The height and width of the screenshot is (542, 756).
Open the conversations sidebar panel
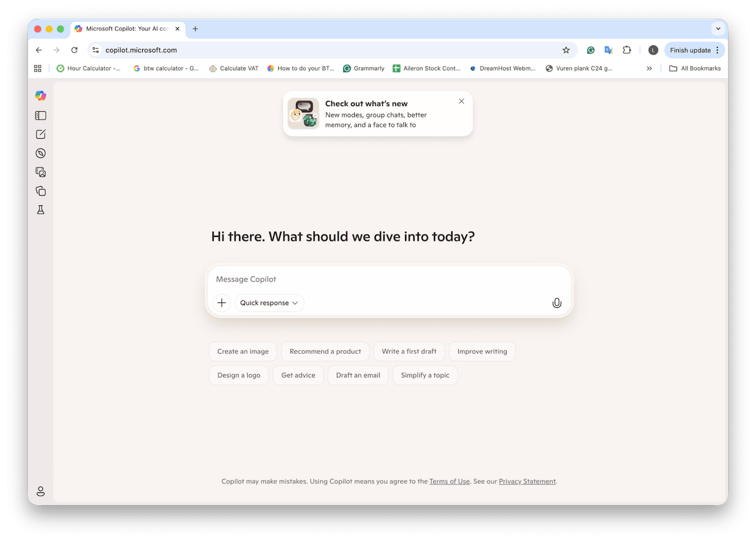pos(40,115)
